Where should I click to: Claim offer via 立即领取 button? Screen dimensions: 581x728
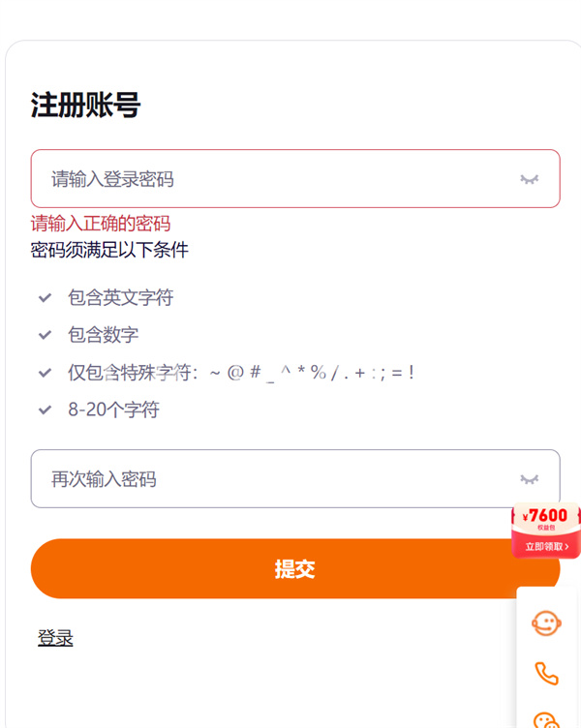point(547,546)
